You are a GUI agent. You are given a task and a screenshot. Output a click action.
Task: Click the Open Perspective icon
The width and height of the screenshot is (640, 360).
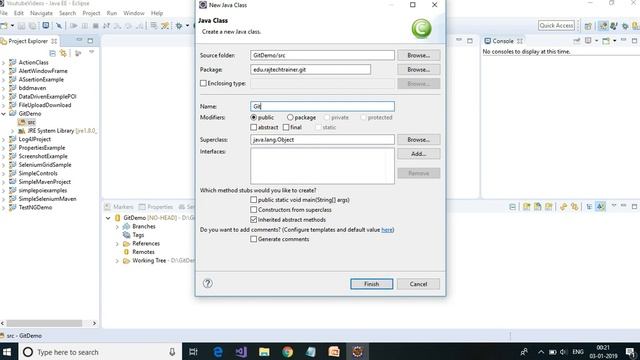[x=588, y=26]
